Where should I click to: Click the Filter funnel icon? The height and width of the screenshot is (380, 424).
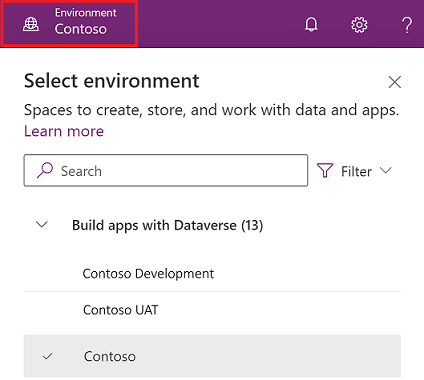[x=325, y=171]
